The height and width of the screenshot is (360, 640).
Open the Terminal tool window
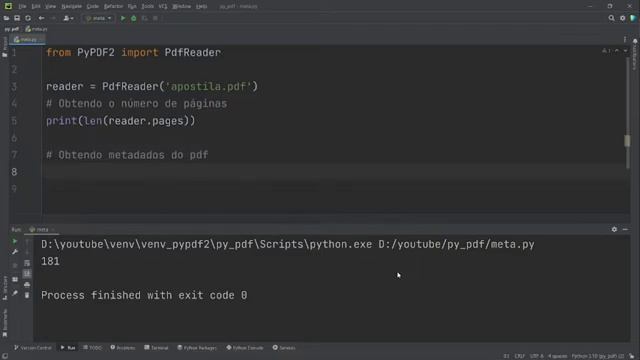click(x=156, y=348)
